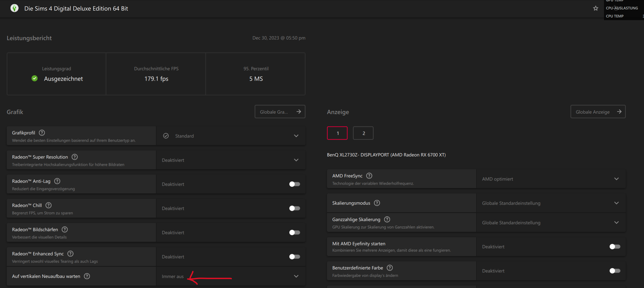Click the Leistungsgrad Ausgezeichnet rating

point(63,79)
